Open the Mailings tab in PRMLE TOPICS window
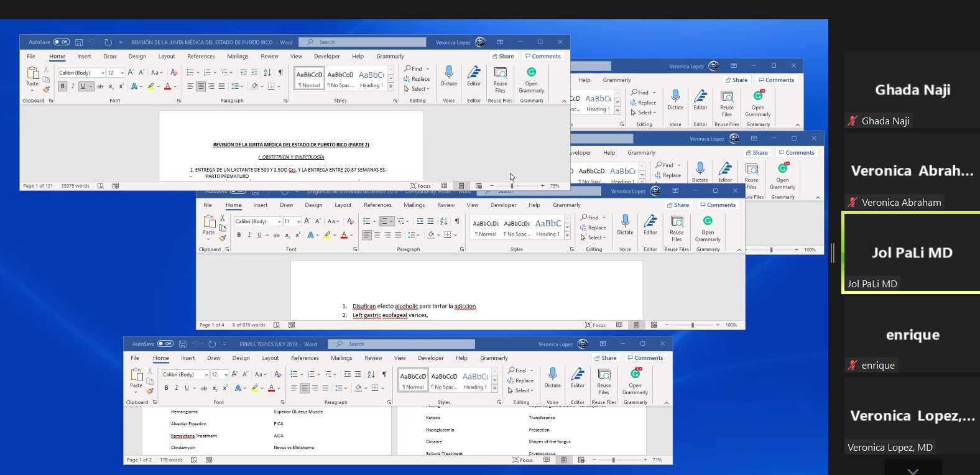The image size is (980, 475). pyautogui.click(x=341, y=358)
